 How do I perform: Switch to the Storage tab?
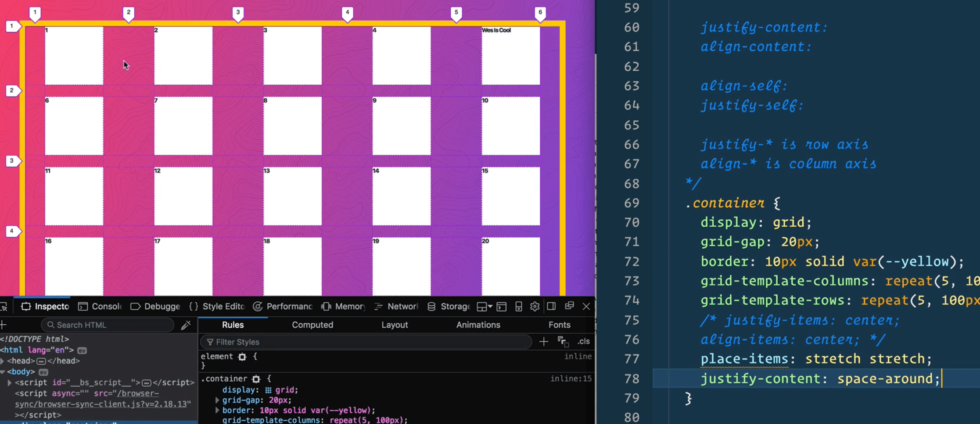449,307
